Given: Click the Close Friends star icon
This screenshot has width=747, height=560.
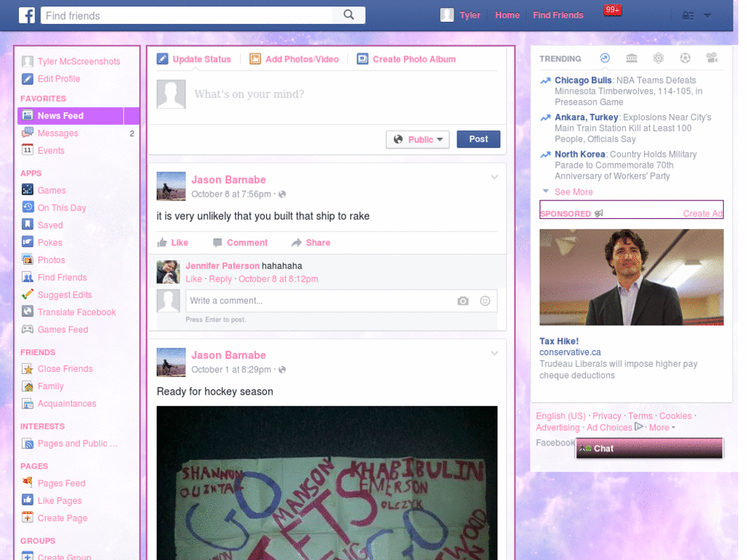Looking at the screenshot, I should pos(28,368).
